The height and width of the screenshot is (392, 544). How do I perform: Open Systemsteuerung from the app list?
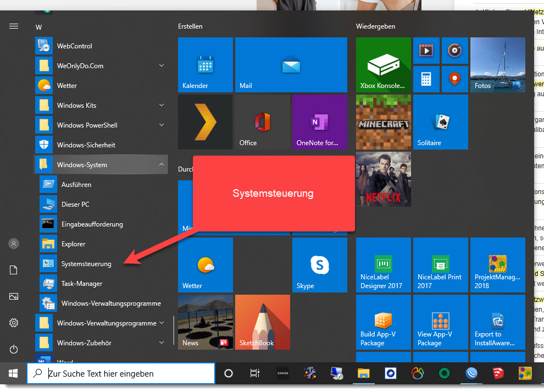pos(86,264)
